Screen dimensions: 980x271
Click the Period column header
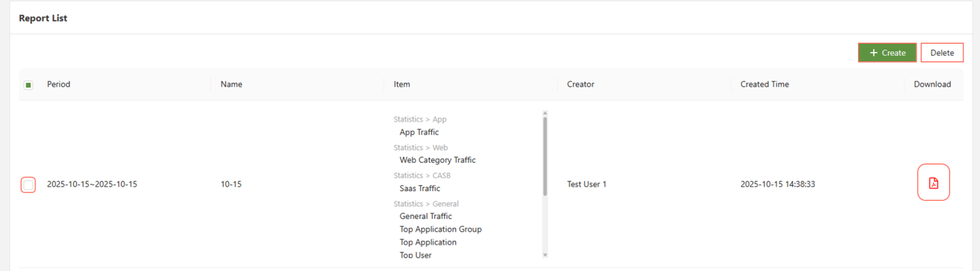click(x=58, y=84)
